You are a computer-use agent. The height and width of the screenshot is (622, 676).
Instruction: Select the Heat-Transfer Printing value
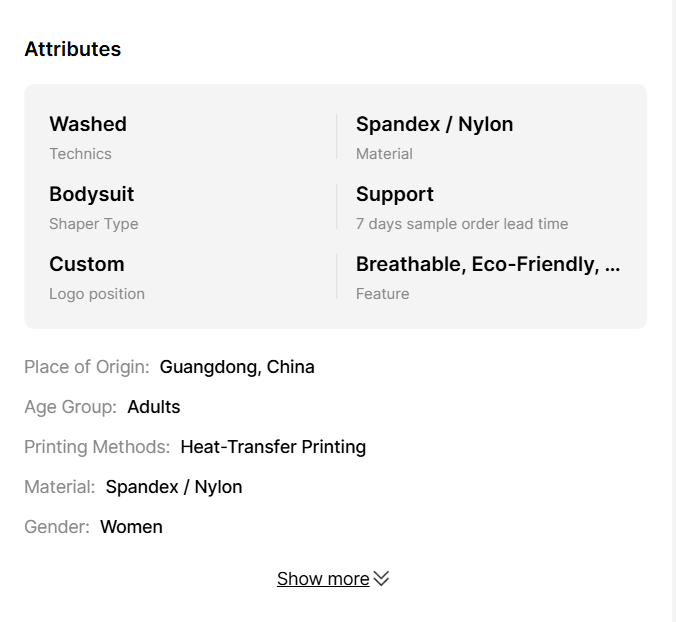[273, 447]
